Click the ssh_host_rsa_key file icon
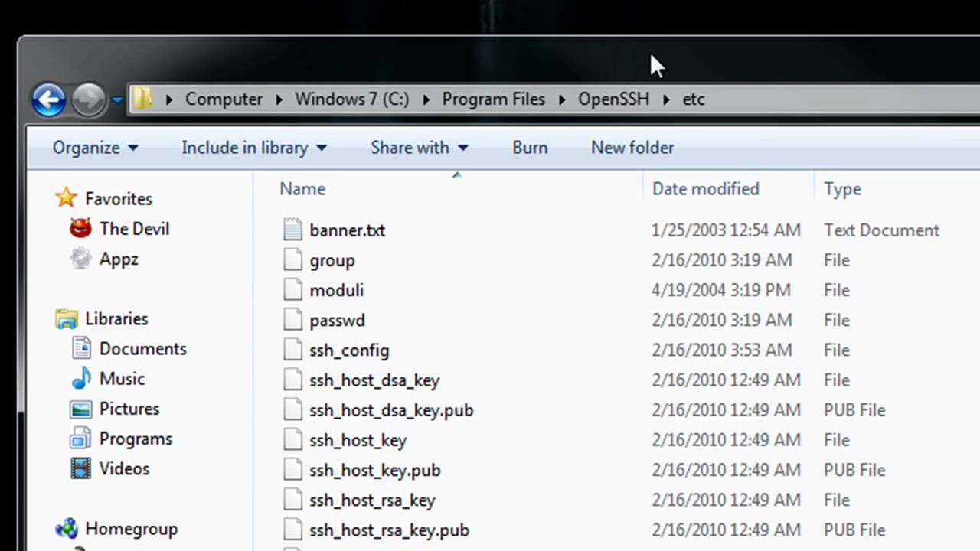 [292, 500]
